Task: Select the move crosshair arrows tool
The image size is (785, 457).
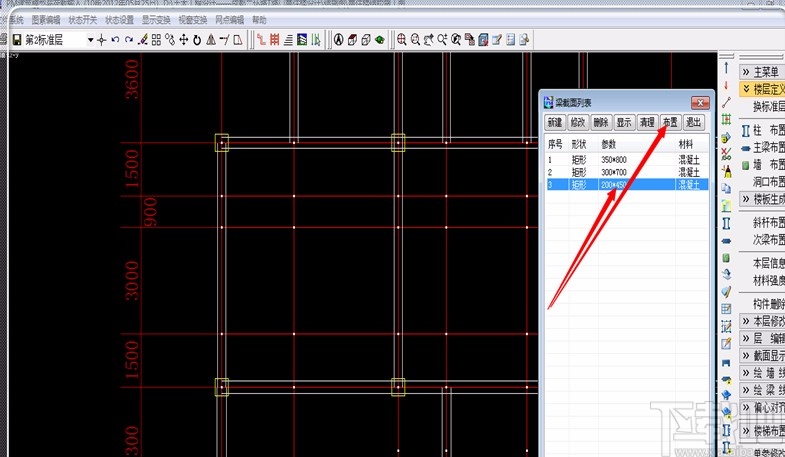Action: point(183,40)
